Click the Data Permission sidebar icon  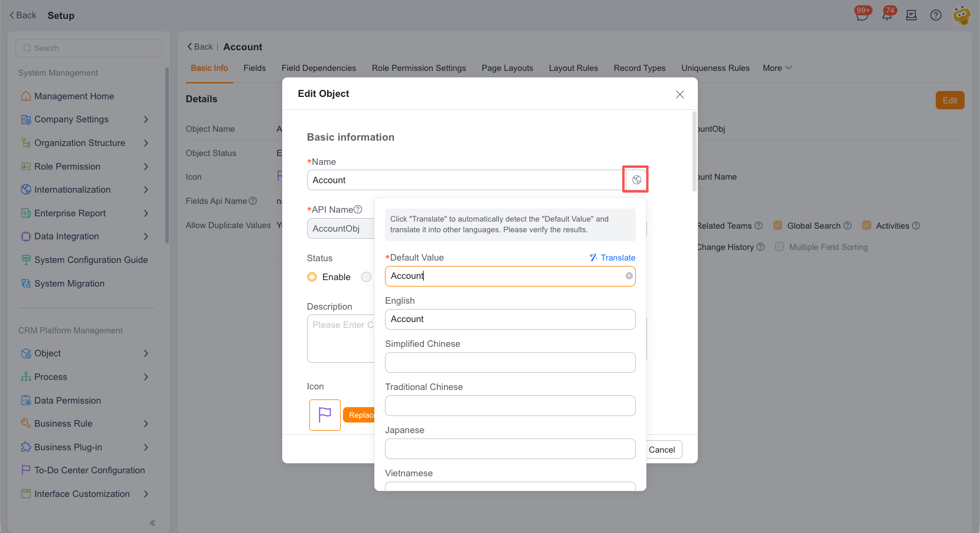click(26, 401)
